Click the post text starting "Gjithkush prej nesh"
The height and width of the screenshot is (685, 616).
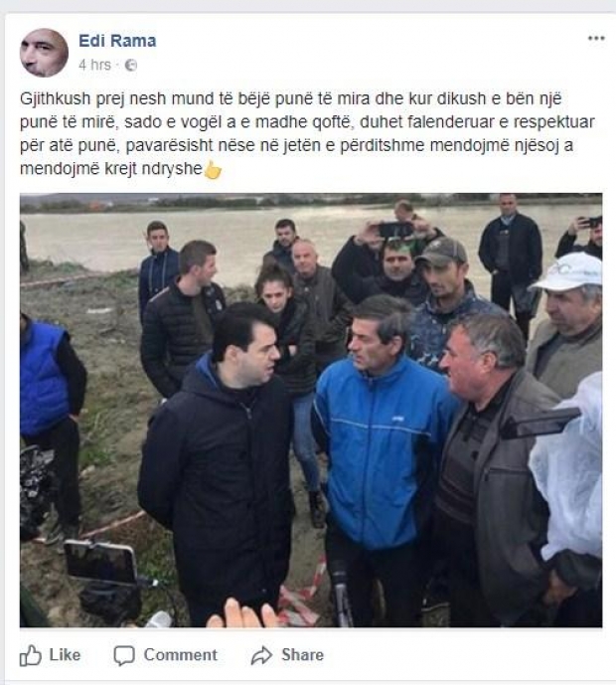point(307,133)
